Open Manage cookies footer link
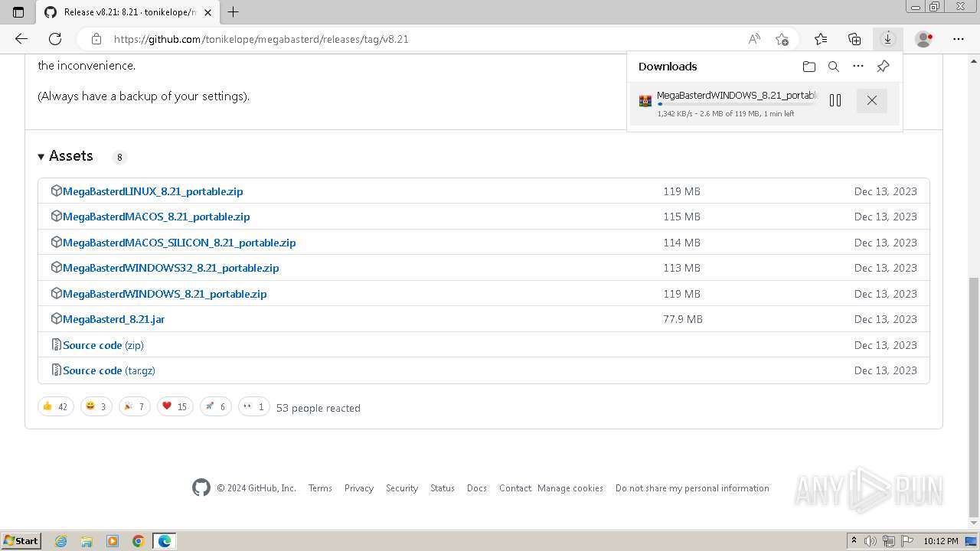 (x=570, y=488)
